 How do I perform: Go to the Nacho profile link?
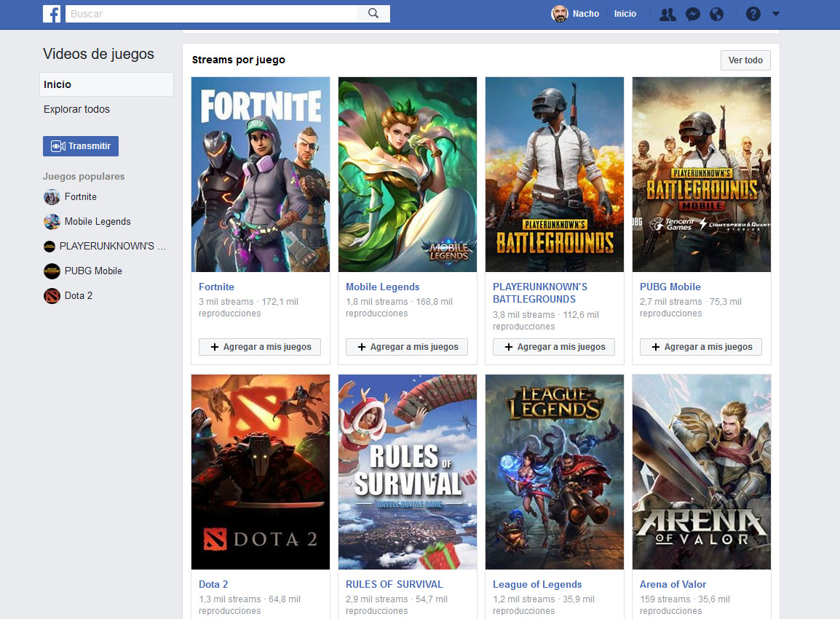tap(585, 14)
